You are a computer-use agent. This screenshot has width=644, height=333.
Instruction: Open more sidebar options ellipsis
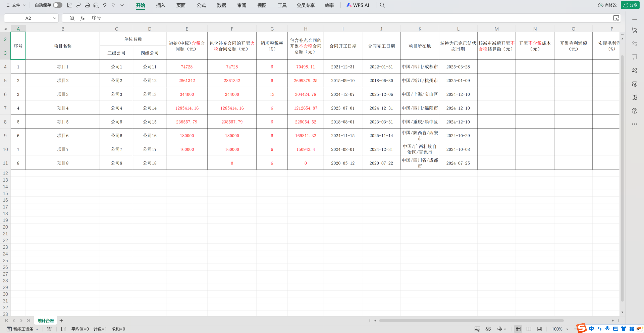click(634, 124)
